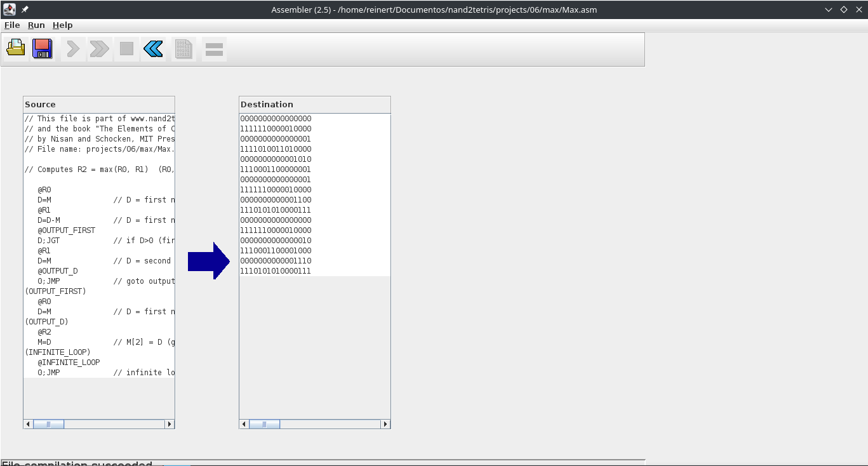Click Destination panel scrollbar left arrow

click(244, 424)
